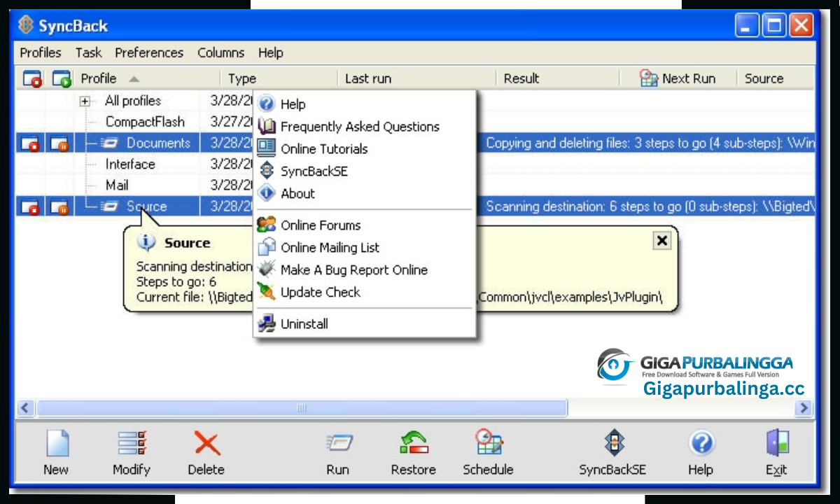Click the horizontal scrollbar right arrow
This screenshot has height=504, width=840.
coord(804,407)
